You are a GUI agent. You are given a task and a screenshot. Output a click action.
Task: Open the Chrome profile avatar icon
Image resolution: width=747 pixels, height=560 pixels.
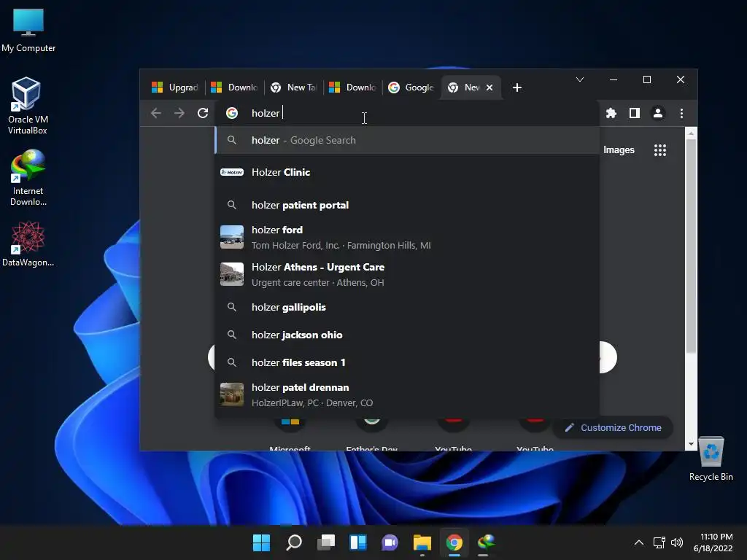pyautogui.click(x=658, y=113)
